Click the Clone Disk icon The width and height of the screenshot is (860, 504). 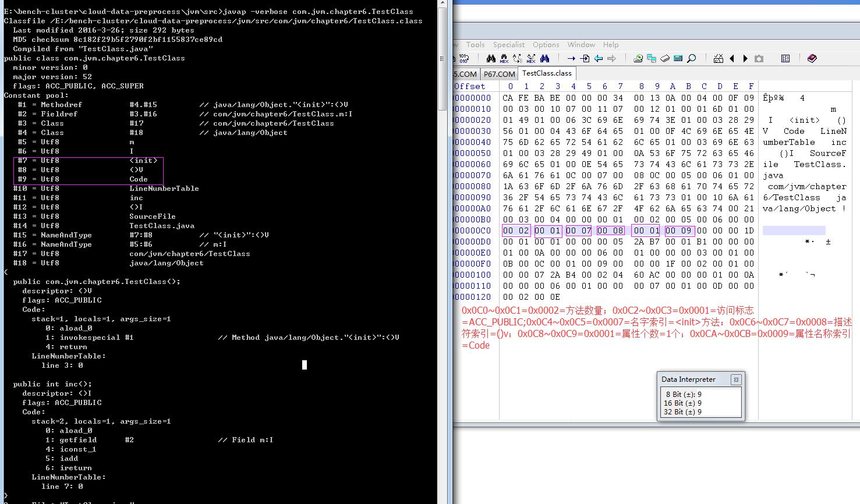click(x=652, y=58)
